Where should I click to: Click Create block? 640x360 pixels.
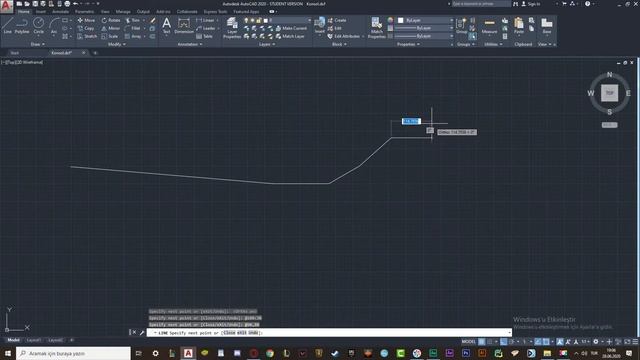pos(337,20)
